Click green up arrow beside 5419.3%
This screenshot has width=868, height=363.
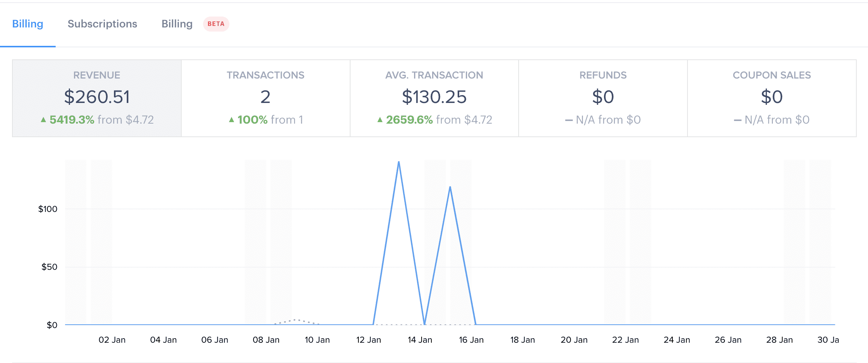pyautogui.click(x=43, y=120)
